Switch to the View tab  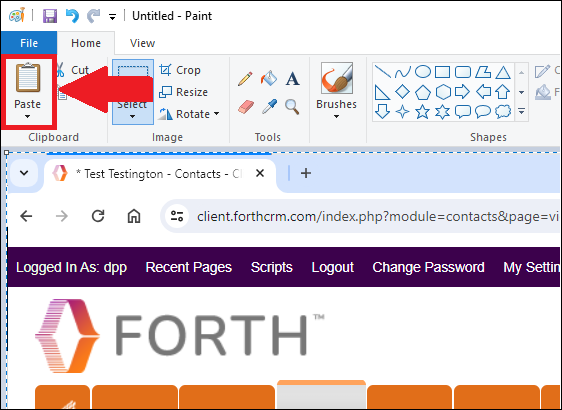pyautogui.click(x=142, y=43)
